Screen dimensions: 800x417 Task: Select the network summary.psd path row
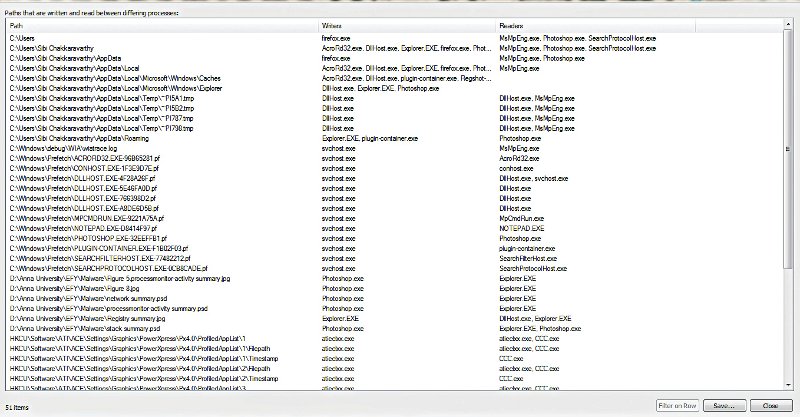pyautogui.click(x=394, y=299)
